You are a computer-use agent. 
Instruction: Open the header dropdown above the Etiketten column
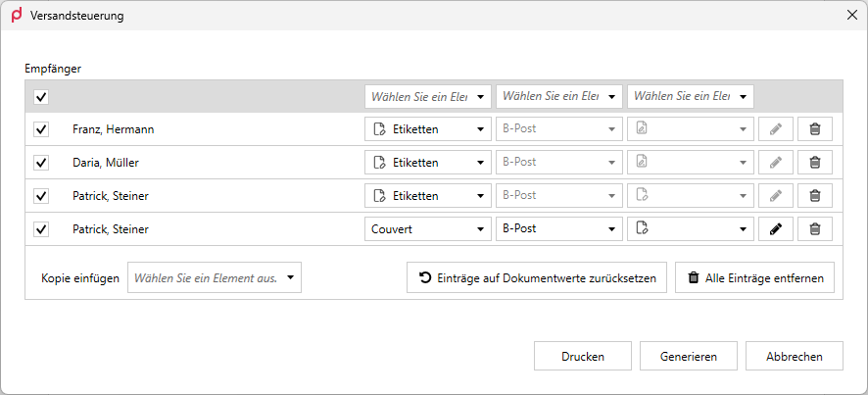pos(428,96)
